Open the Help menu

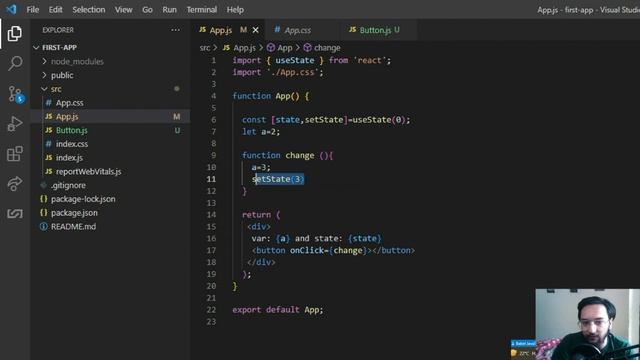(x=235, y=9)
